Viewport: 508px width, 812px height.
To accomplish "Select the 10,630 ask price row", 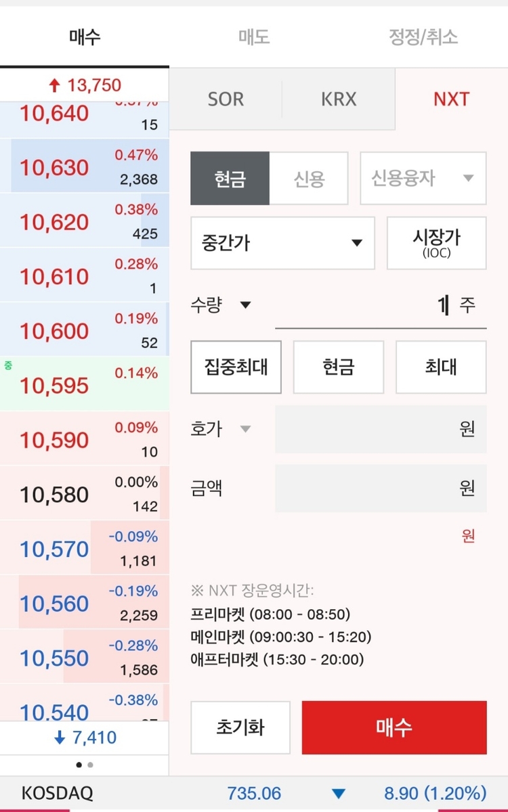I will (84, 167).
